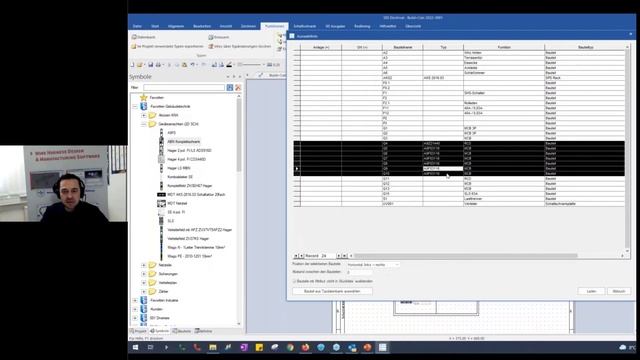Open Windows Start menu
The height and width of the screenshot is (360, 640).
click(135, 347)
